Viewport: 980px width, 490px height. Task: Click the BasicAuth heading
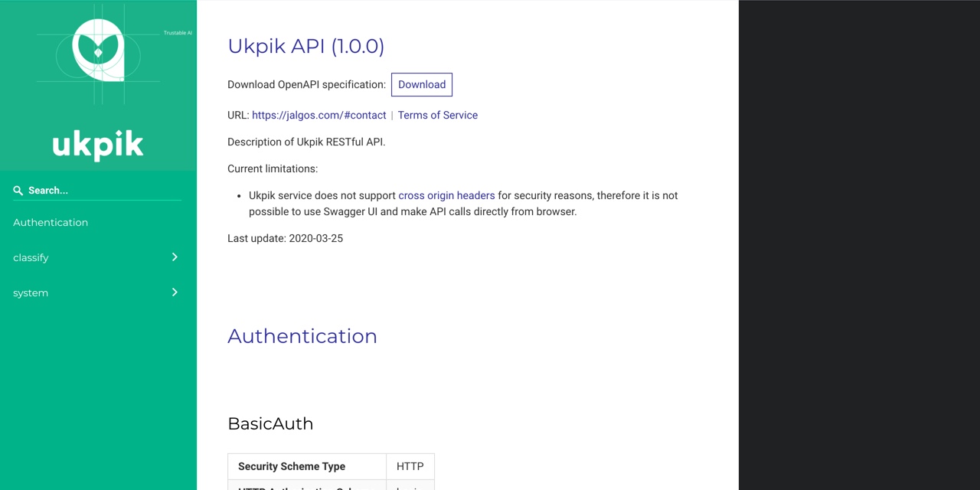tap(270, 424)
